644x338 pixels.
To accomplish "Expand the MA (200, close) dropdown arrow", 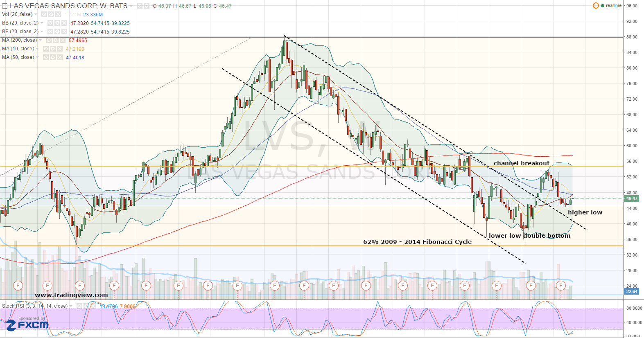I will tap(40, 41).
